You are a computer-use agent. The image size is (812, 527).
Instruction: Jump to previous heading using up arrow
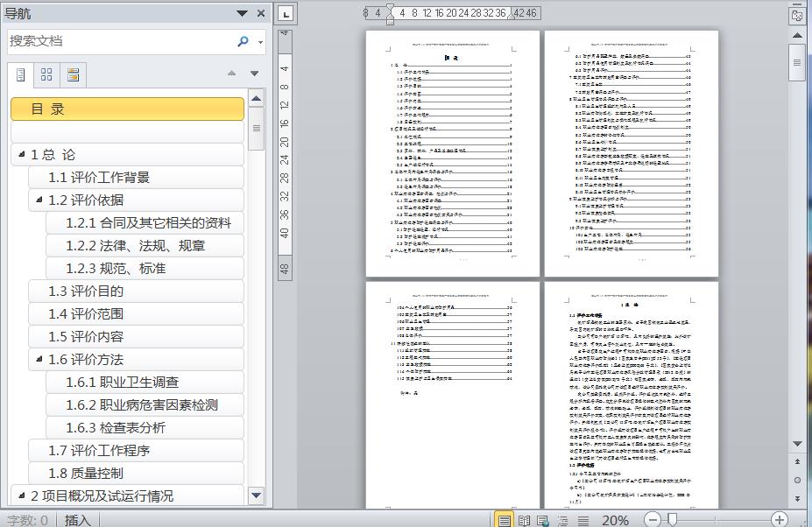[231, 74]
